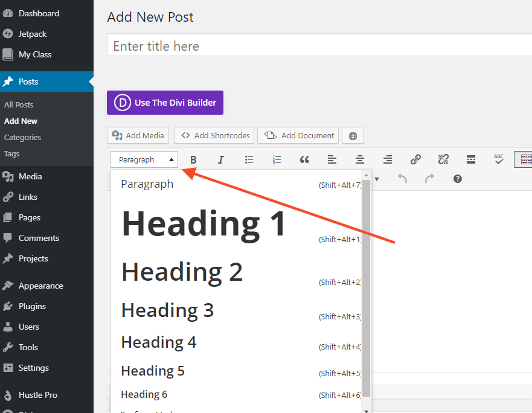Insert a numbered list
532x413 pixels.
pos(277,159)
